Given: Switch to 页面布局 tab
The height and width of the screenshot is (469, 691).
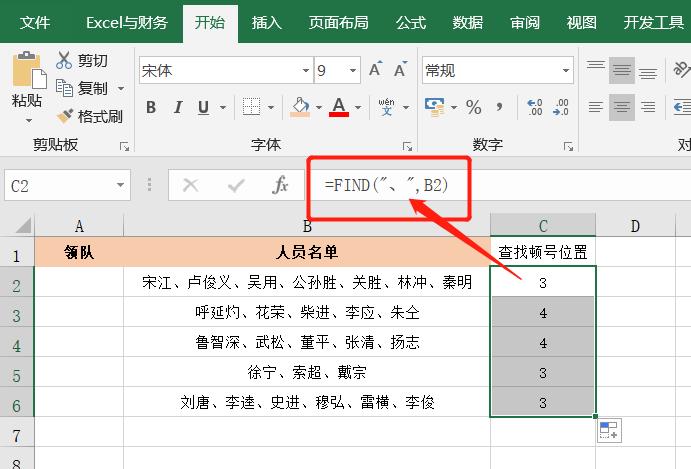Looking at the screenshot, I should 338,22.
